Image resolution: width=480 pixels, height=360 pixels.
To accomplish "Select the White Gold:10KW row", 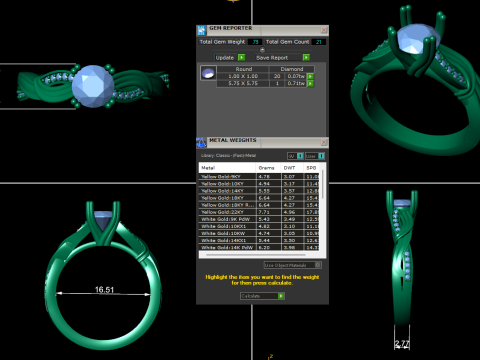I will [259, 233].
